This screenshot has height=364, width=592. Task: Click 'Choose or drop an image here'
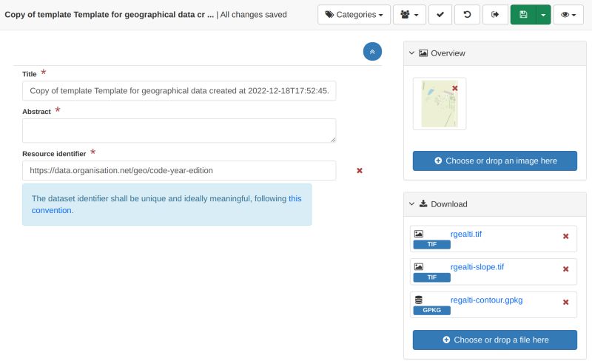(494, 161)
